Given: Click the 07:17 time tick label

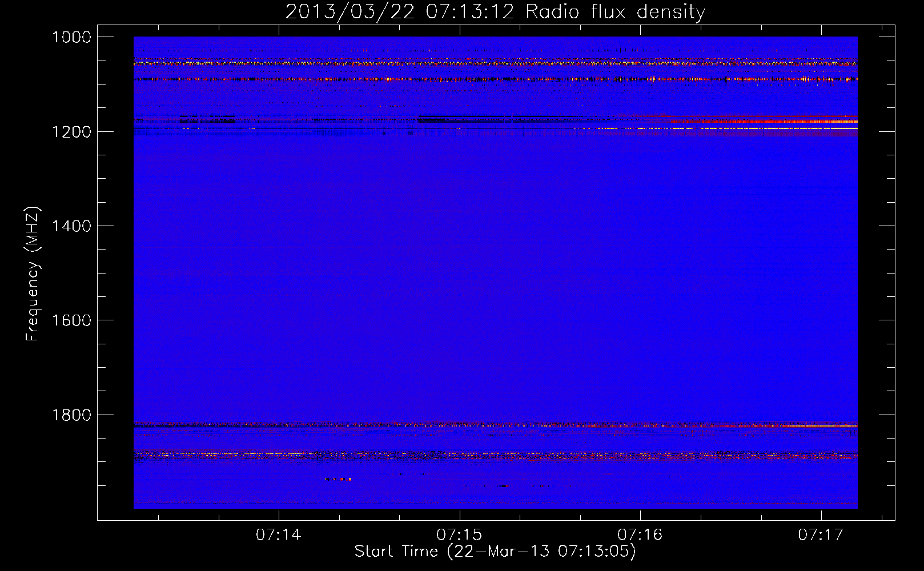Looking at the screenshot, I should (821, 534).
